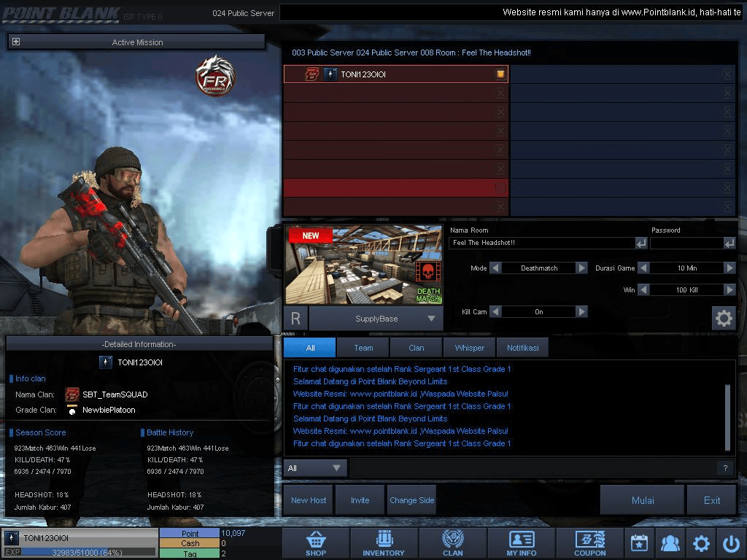The height and width of the screenshot is (560, 747).
Task: Click the clan mark beside TONI123OIOI slot
Action: (x=312, y=74)
